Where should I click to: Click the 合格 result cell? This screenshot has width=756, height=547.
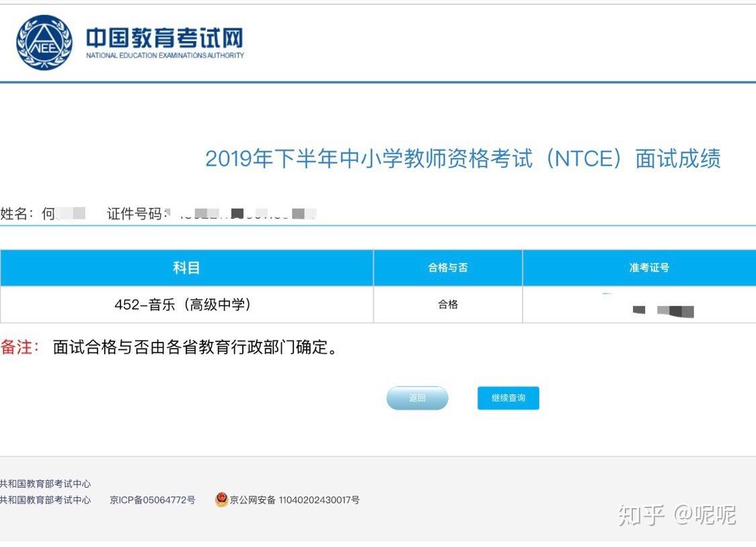click(448, 304)
